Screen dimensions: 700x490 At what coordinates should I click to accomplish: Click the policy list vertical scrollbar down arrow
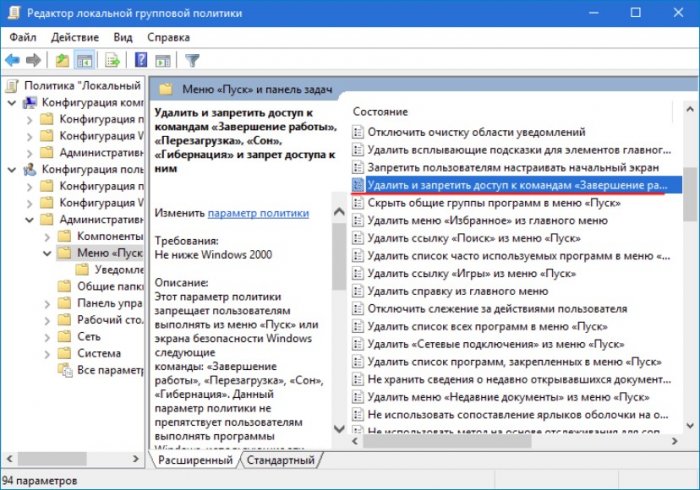click(690, 426)
